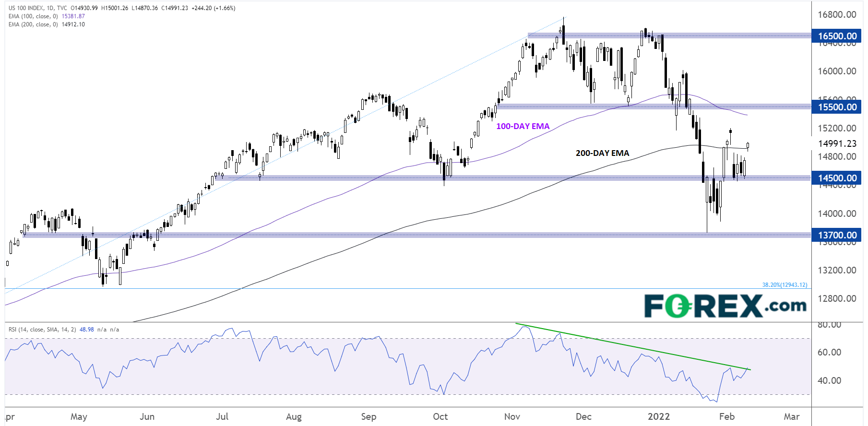Image resolution: width=868 pixels, height=426 pixels.
Task: Open the EMA (200, close, 0) legend
Action: pos(33,24)
